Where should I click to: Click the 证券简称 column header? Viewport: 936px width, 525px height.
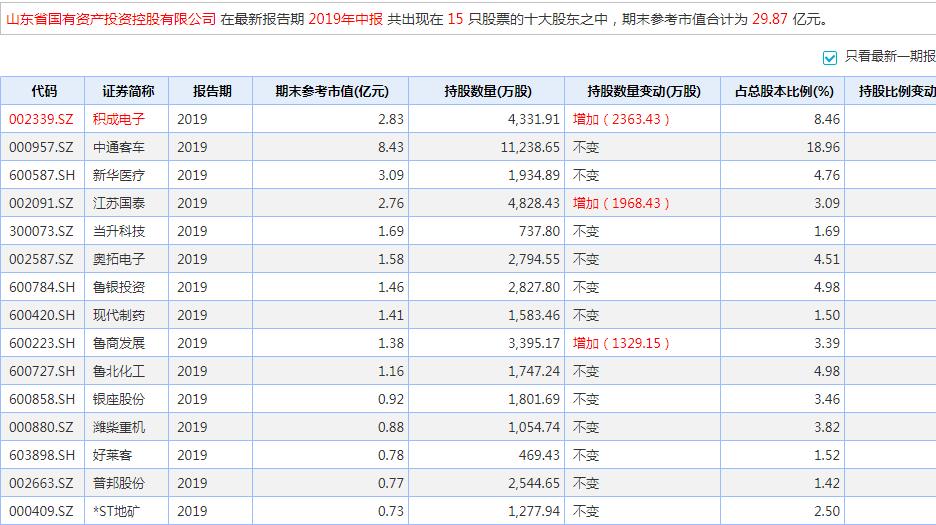pos(128,91)
